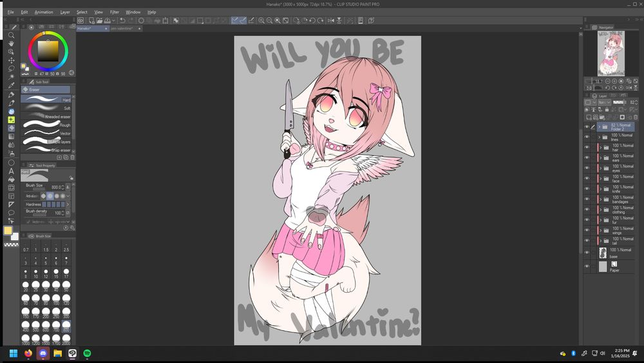Choose the Snap eraser sub tool
This screenshot has height=363, width=644.
click(x=46, y=150)
